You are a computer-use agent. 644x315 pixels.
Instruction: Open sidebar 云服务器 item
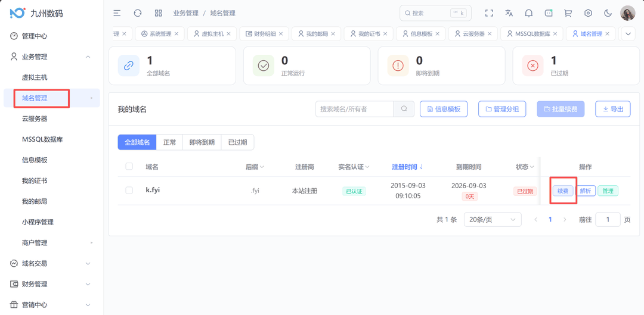point(35,118)
